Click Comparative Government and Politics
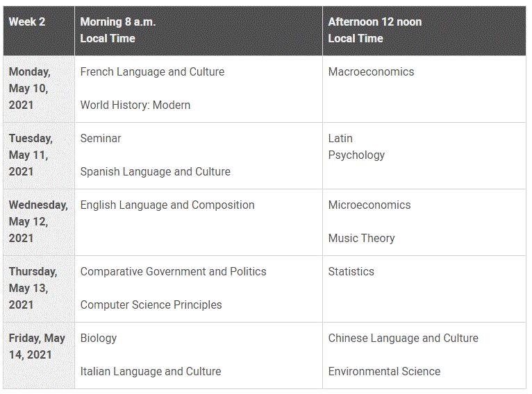 (x=173, y=271)
